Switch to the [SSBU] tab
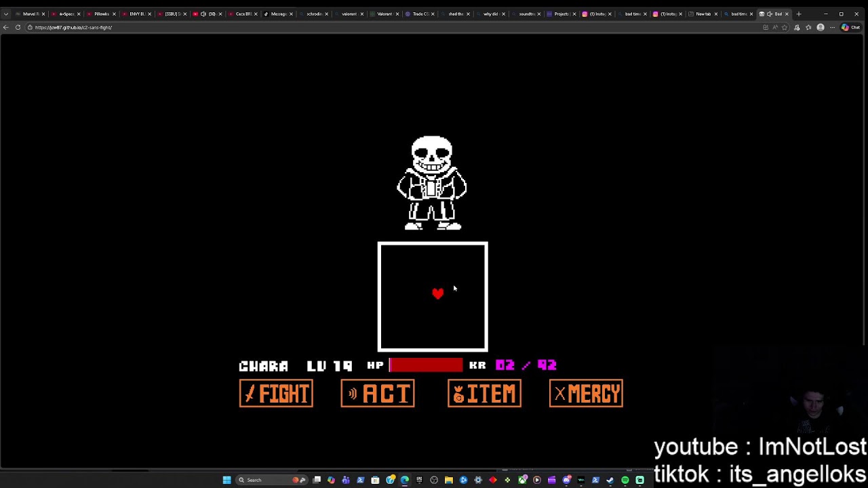 (x=173, y=14)
